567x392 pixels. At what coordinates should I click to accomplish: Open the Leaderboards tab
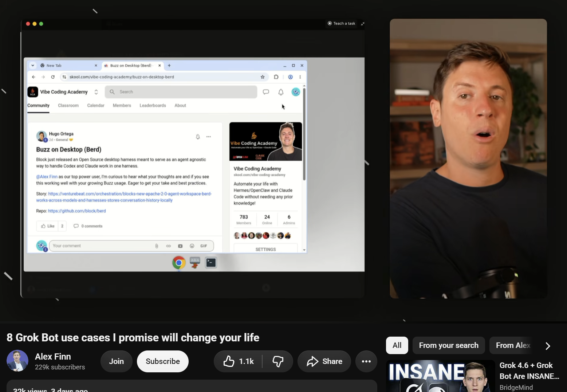pos(153,106)
